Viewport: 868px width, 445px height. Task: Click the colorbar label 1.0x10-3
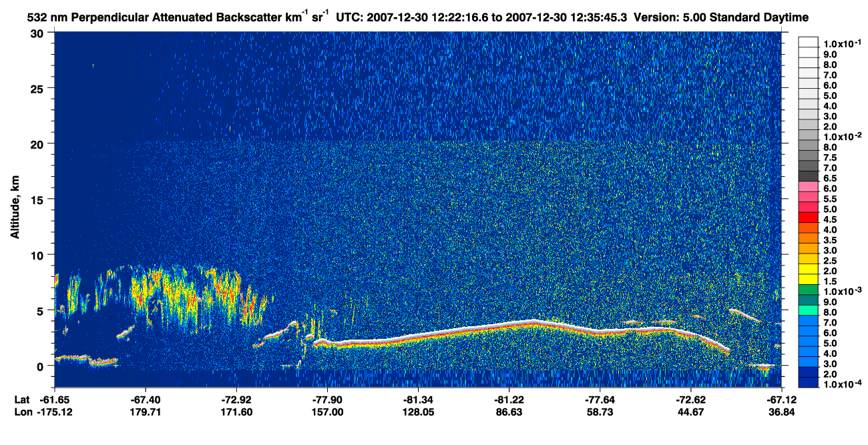click(x=841, y=291)
